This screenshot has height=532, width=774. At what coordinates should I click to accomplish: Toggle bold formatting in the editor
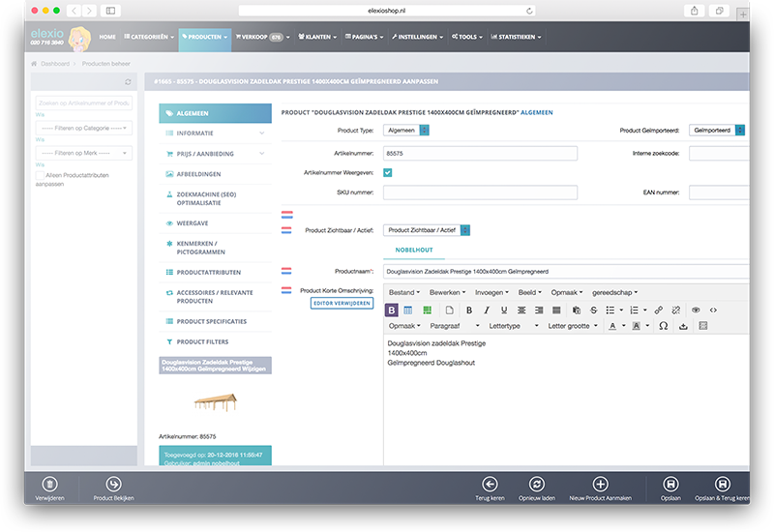469,310
